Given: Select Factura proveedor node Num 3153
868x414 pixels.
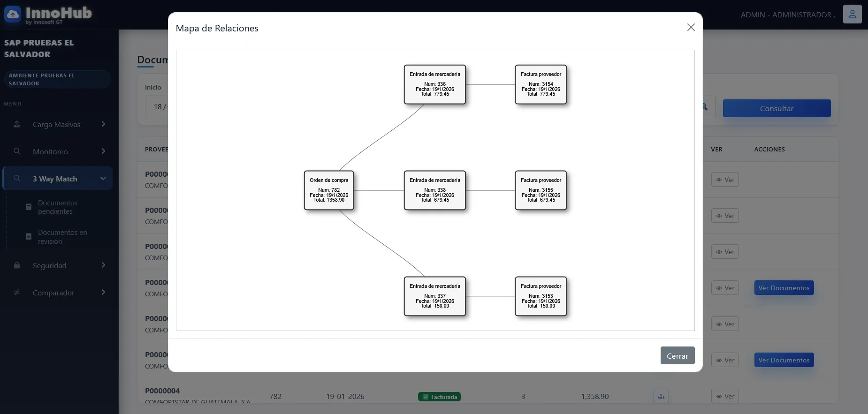Looking at the screenshot, I should (541, 296).
